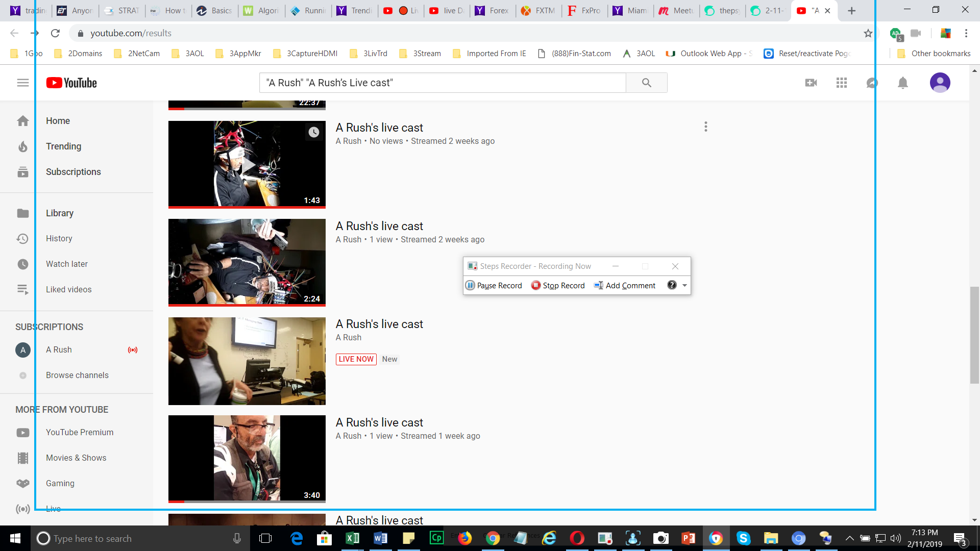This screenshot has height=551, width=980.
Task: Open the 2:24 video thumbnail
Action: [247, 263]
